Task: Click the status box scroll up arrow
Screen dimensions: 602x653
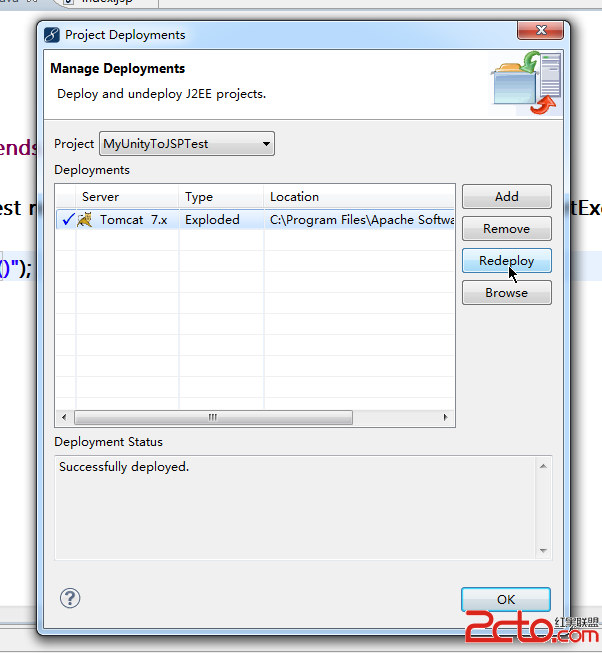Action: (543, 466)
